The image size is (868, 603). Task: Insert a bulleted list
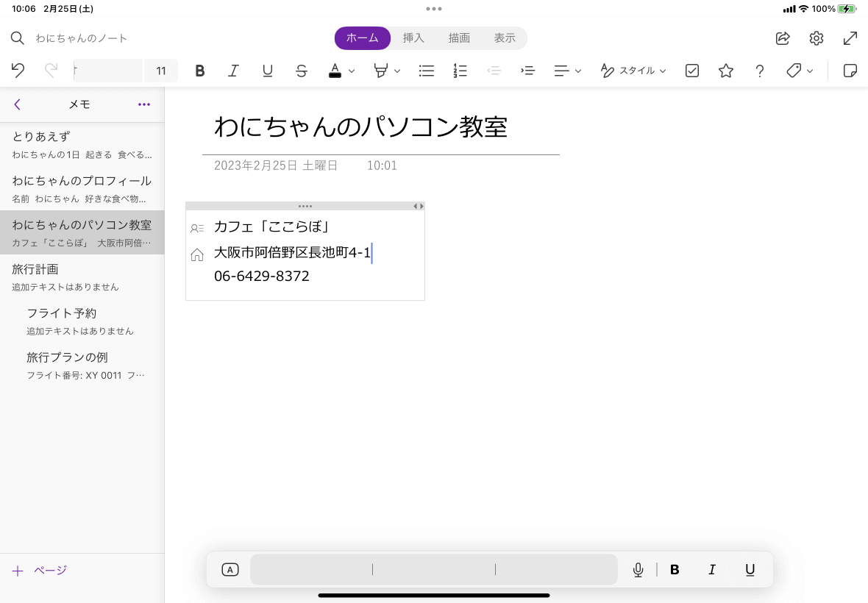(x=426, y=71)
